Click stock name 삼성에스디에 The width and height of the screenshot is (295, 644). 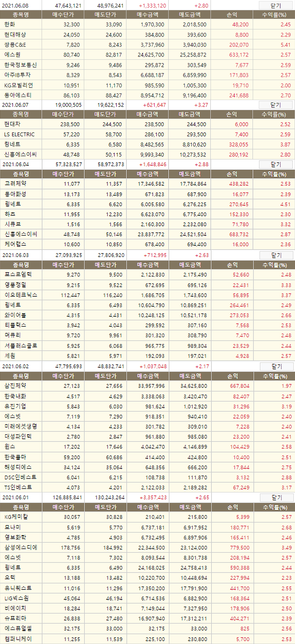21,548
